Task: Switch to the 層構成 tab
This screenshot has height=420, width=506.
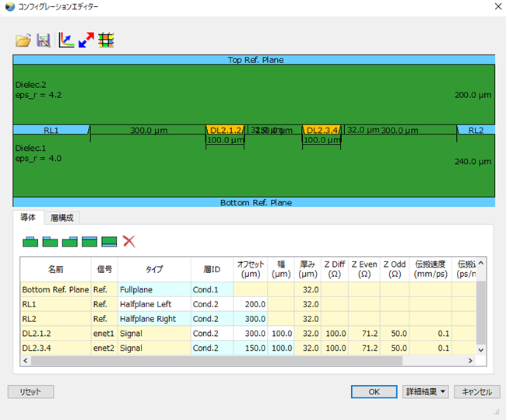Action: 62,218
